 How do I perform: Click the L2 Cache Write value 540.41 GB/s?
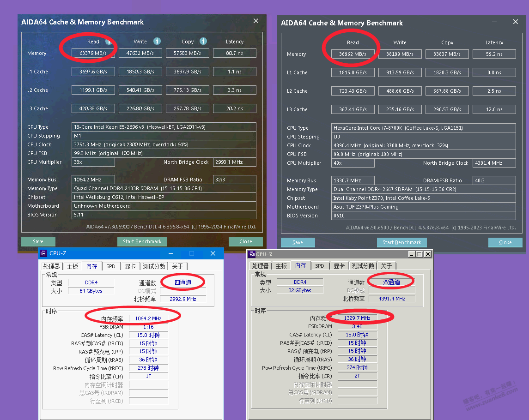coord(140,90)
